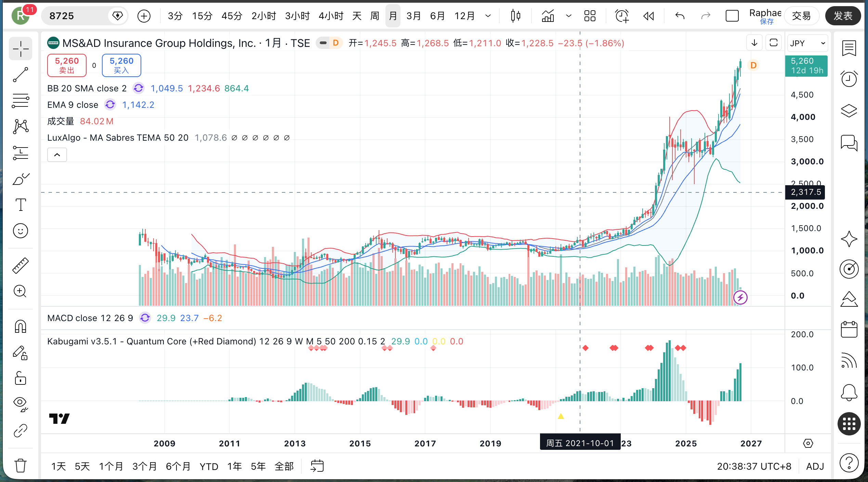Switch to the 周 weekly timeframe
The height and width of the screenshot is (482, 868).
[x=375, y=16]
